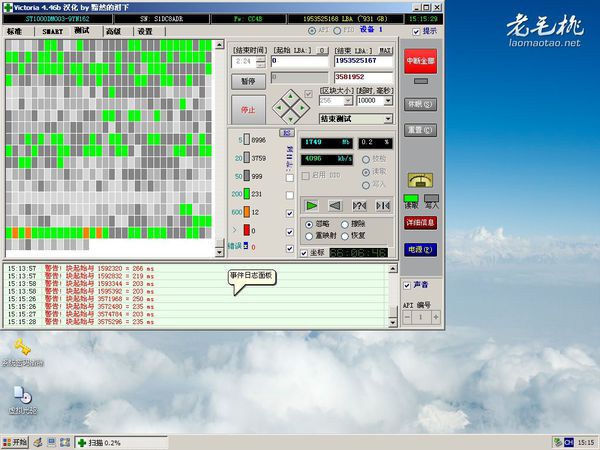Click the second quick launch computer icon
Viewport: 600px width, 450px height.
point(51,442)
